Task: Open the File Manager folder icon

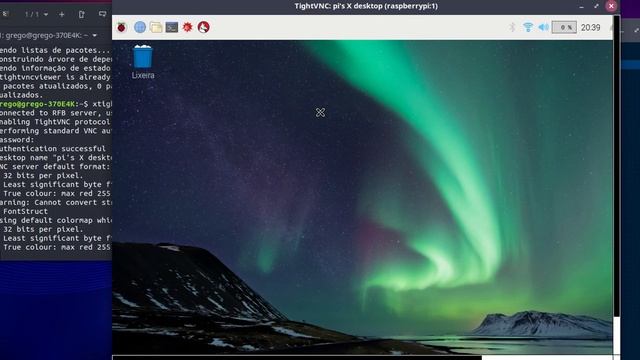Action: pos(156,27)
